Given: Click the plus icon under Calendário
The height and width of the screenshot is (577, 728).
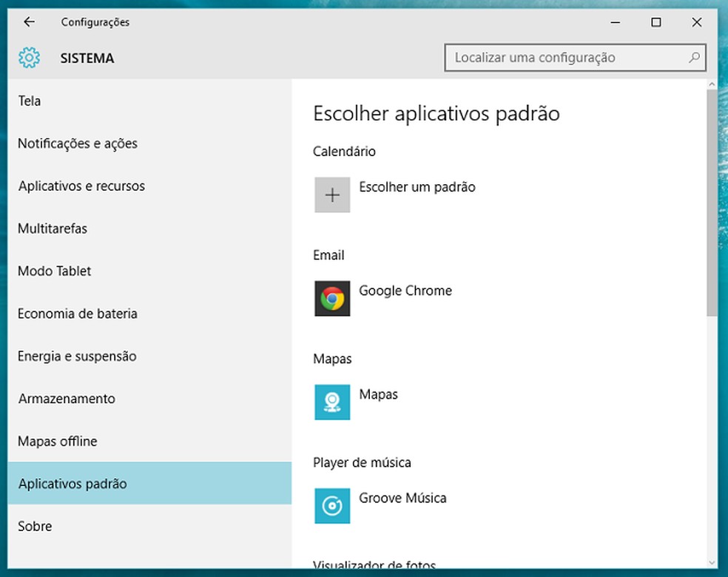Looking at the screenshot, I should click(332, 195).
